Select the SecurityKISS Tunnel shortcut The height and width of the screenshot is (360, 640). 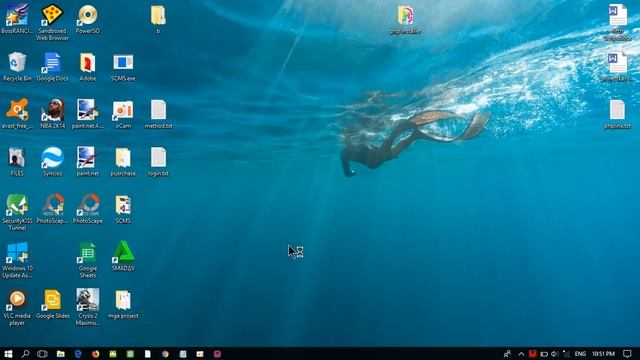(17, 212)
